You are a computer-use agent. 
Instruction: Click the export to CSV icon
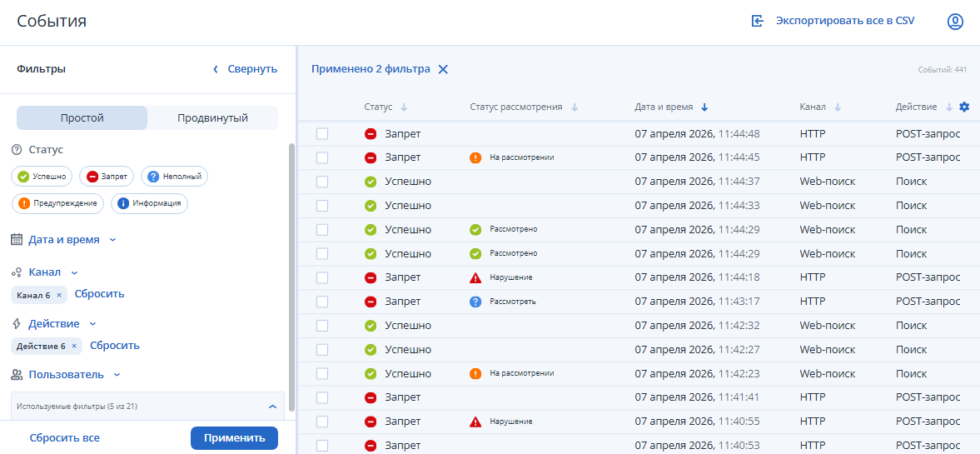(758, 22)
